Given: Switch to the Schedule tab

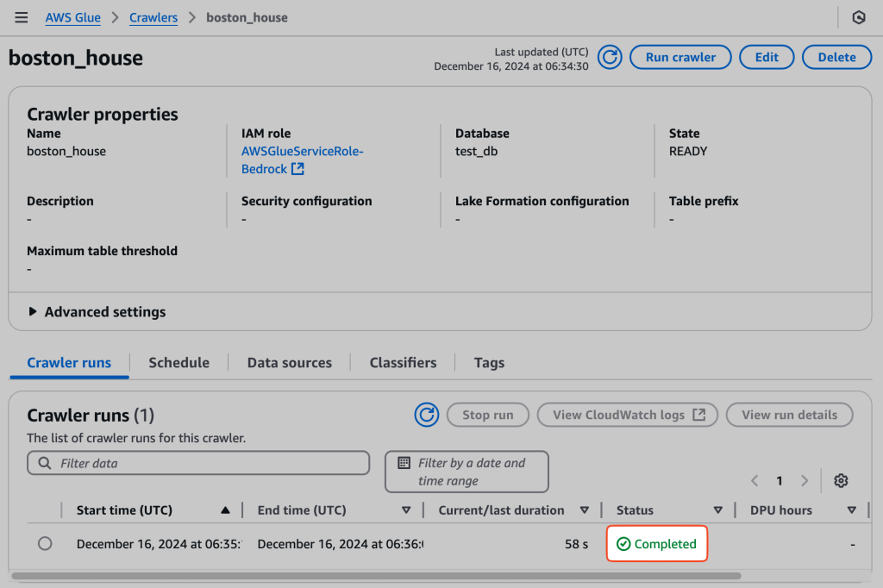Looking at the screenshot, I should 179,363.
